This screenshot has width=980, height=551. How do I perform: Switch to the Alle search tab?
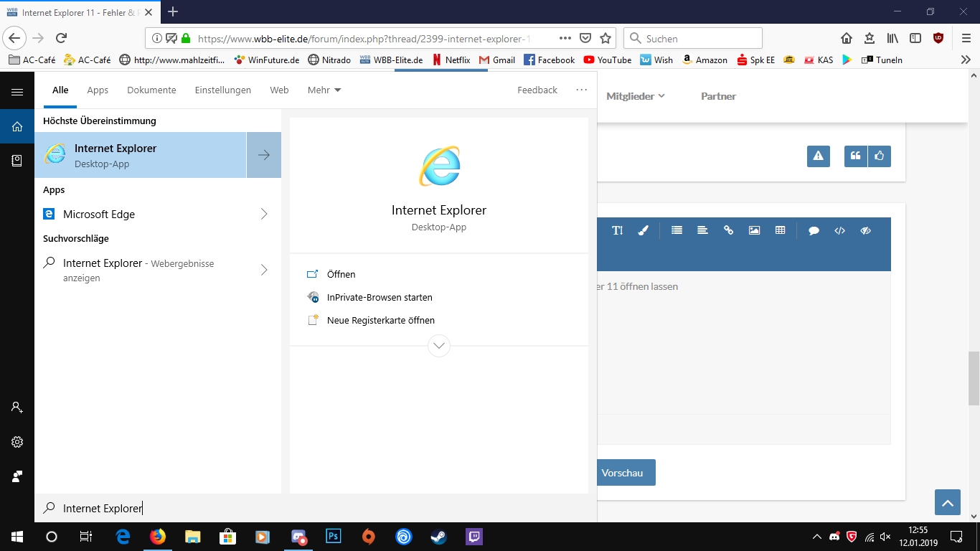(x=60, y=90)
